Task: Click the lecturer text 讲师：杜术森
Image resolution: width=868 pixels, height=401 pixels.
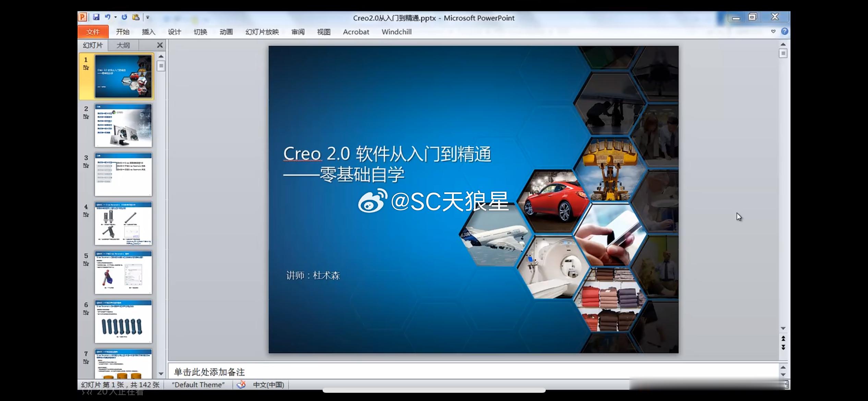Action: click(x=313, y=276)
